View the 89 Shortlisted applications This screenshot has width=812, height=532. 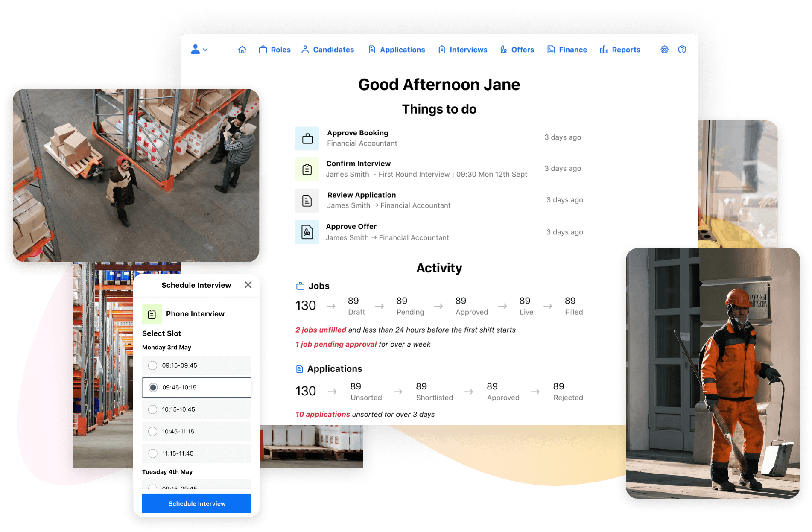click(434, 392)
